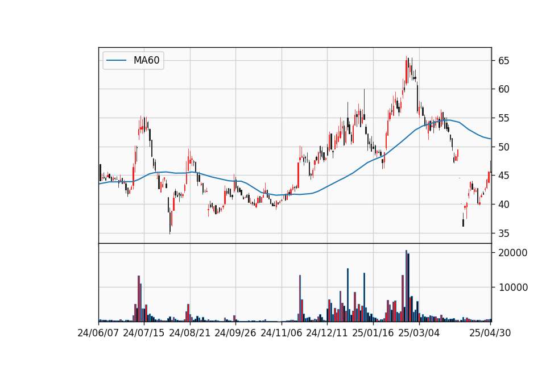Click the tallest volume bar near 20000
Image resolution: width=546 pixels, height=392 pixels.
pos(406,286)
